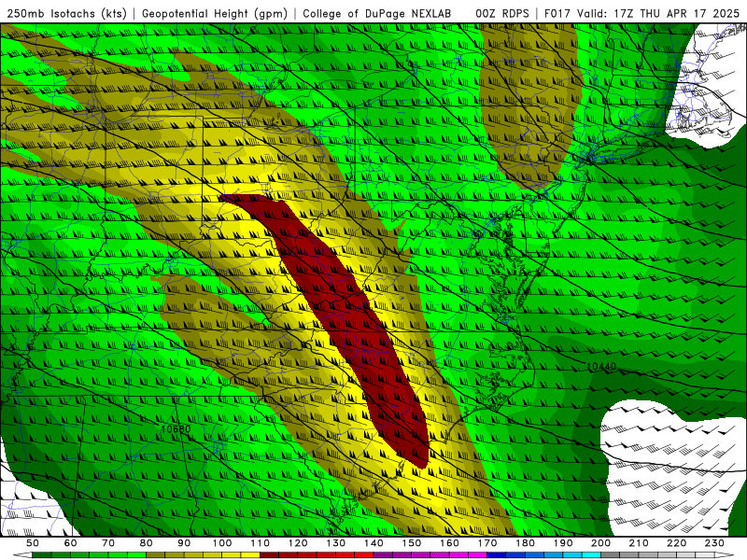Click the 90 value on the legend

[184, 543]
